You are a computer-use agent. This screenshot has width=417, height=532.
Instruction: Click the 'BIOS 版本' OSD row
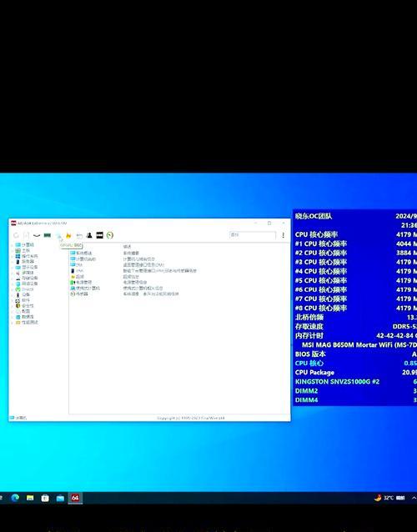pyautogui.click(x=355, y=354)
